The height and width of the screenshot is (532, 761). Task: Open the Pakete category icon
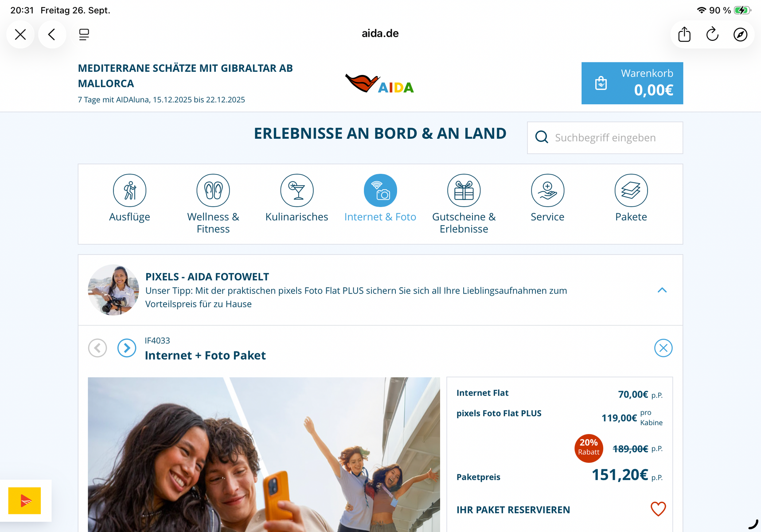(631, 191)
